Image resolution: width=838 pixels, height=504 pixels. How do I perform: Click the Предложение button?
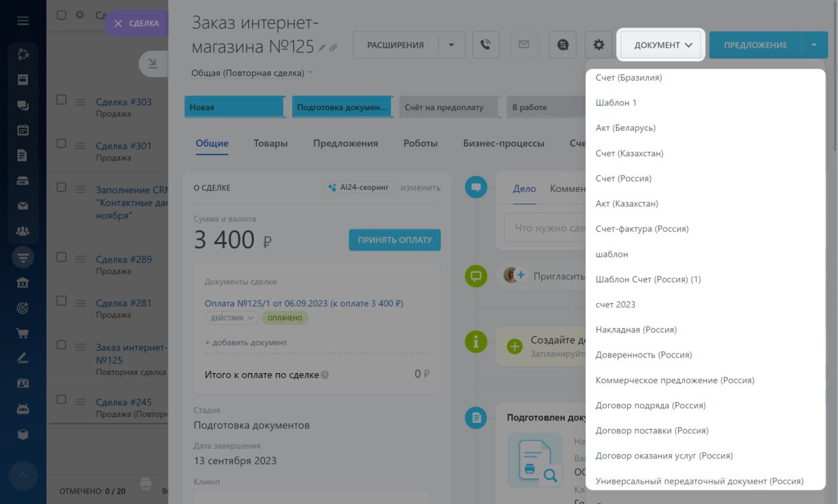click(x=756, y=45)
